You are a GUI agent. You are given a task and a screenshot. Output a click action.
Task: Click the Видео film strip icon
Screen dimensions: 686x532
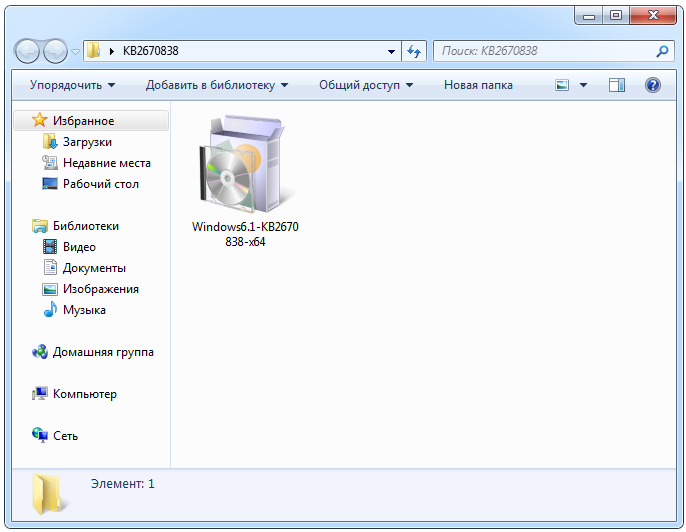(x=50, y=247)
